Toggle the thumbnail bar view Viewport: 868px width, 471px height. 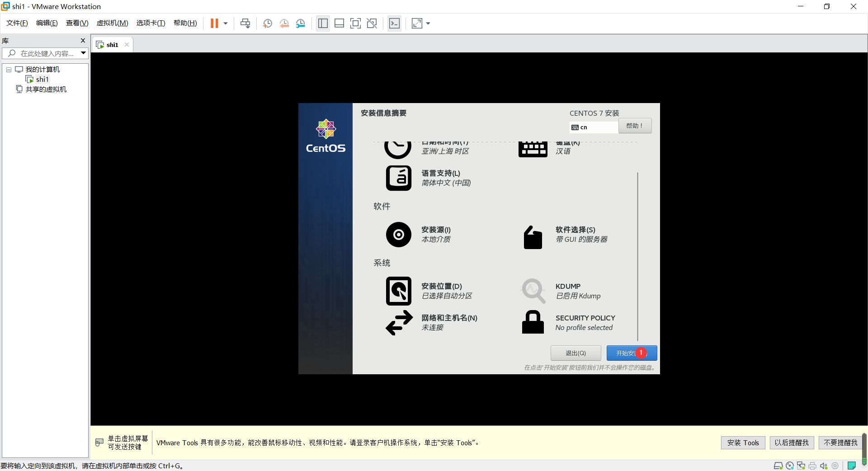[x=339, y=24]
